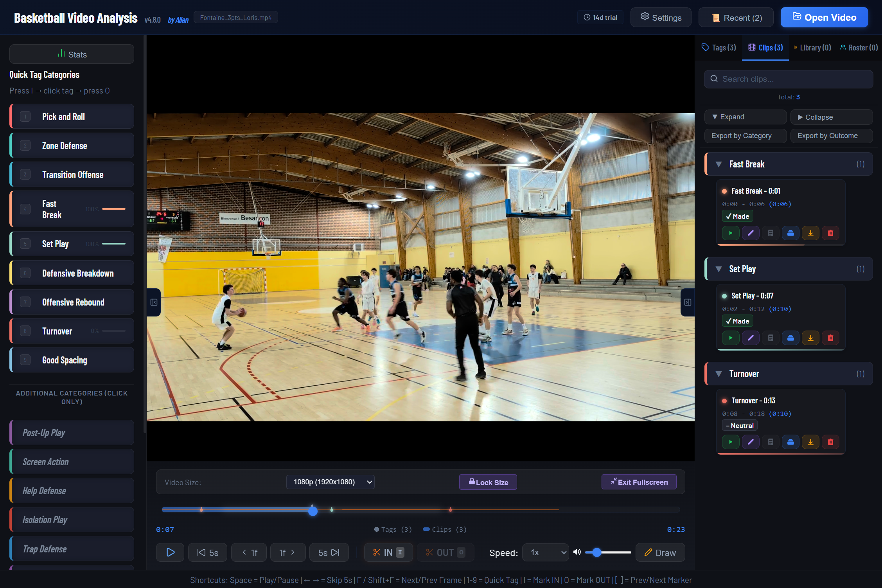Image resolution: width=882 pixels, height=588 pixels.
Task: Open the video size dropdown showing 1080p
Action: (330, 482)
